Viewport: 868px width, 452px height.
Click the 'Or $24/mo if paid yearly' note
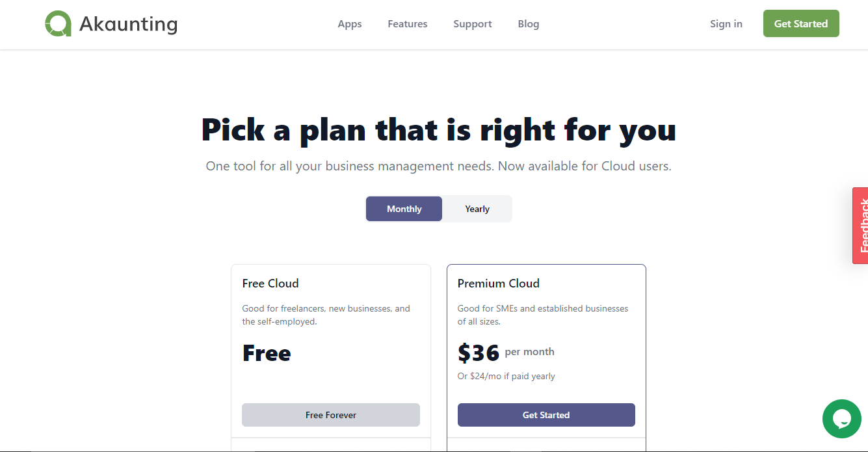506,376
